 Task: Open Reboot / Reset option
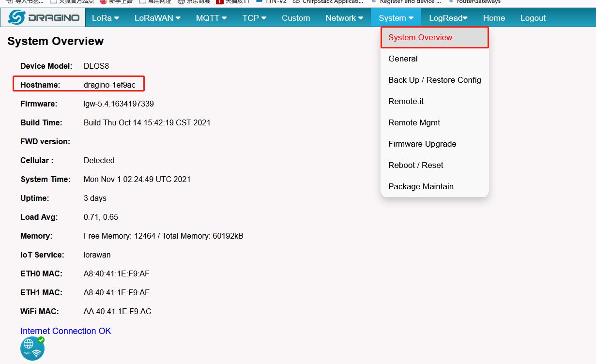(x=435, y=165)
